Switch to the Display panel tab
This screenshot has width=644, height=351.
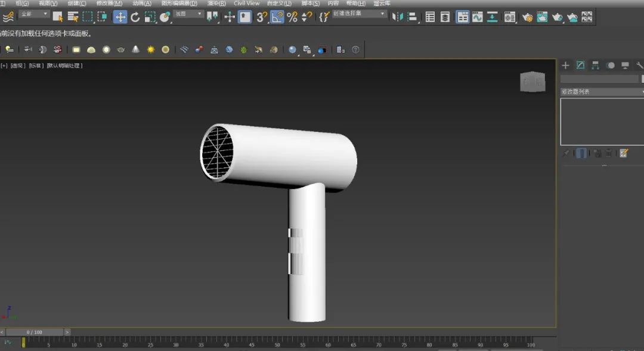(625, 66)
